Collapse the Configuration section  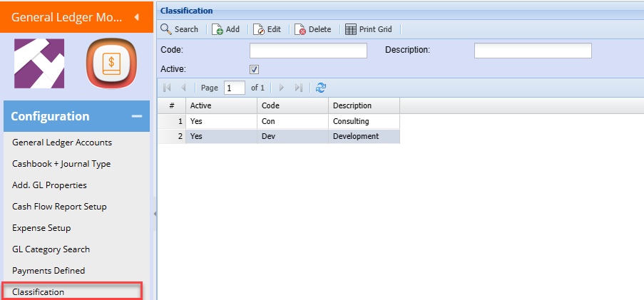pos(136,116)
